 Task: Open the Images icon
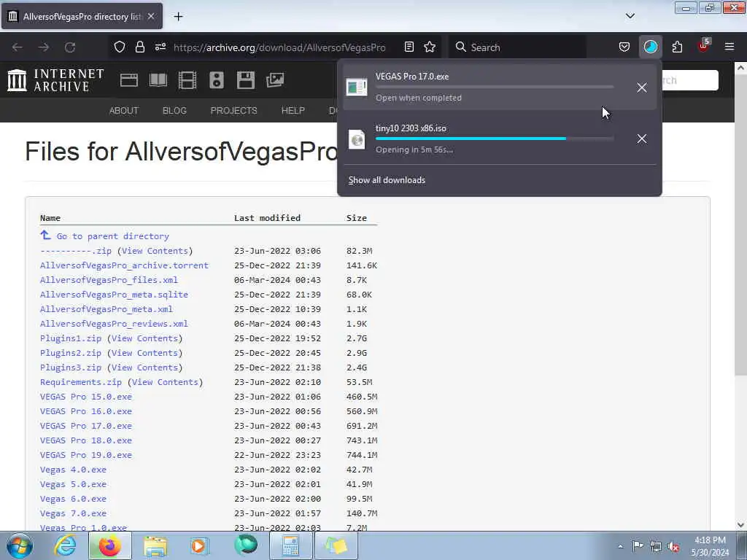tap(275, 80)
